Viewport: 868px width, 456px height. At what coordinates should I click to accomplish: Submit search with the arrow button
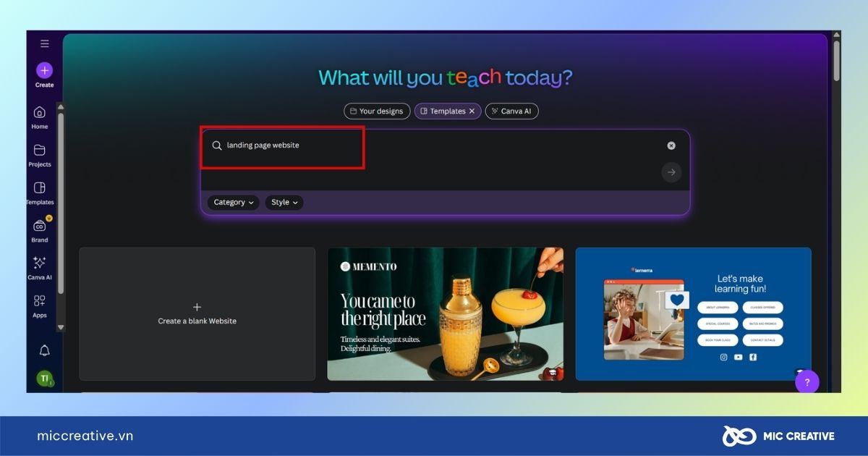coord(671,172)
